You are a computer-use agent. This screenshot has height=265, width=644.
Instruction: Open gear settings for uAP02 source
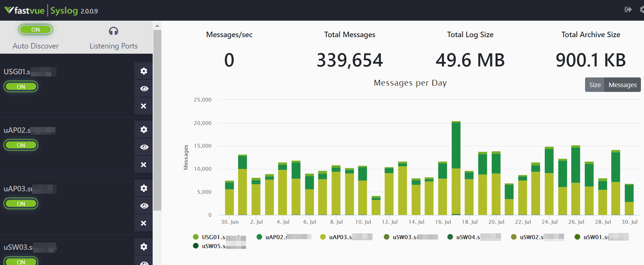144,130
